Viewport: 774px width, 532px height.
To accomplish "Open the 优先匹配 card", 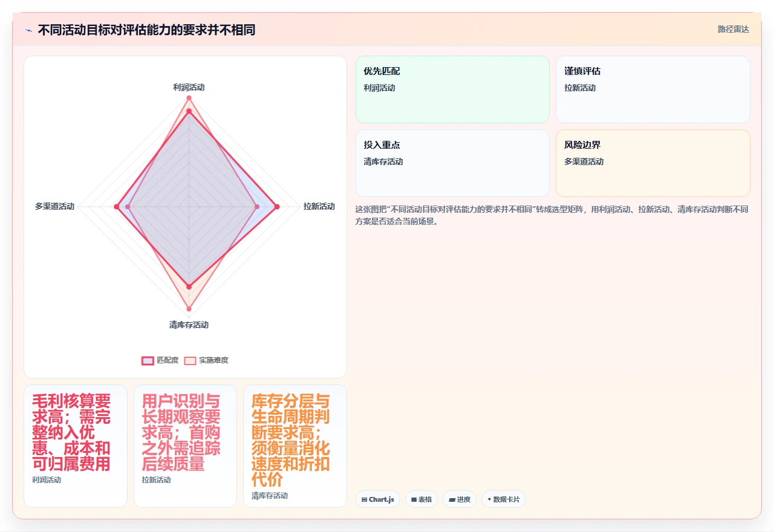I will pos(452,89).
